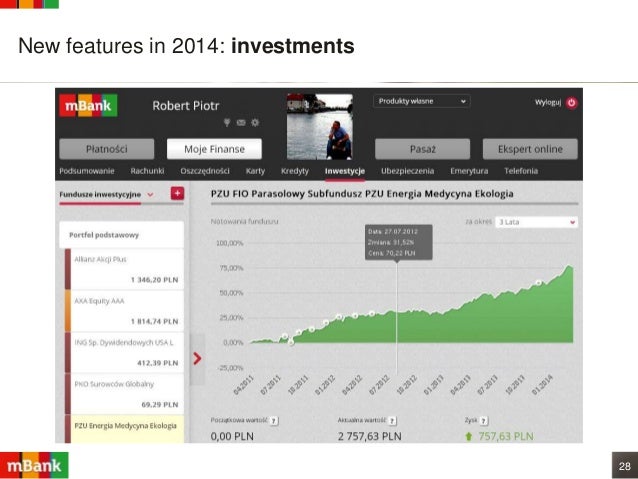
Task: Click the red plus add fund button
Action: tap(177, 194)
